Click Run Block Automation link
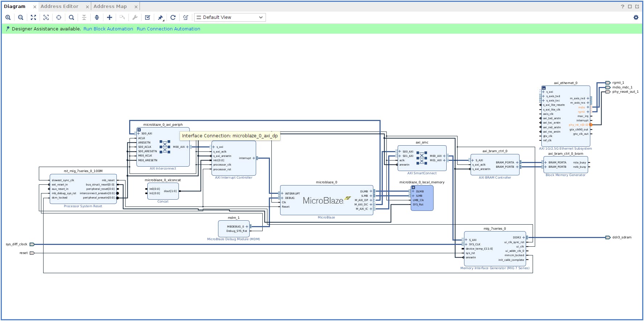Screen dimensions: 644x321 click(x=108, y=29)
